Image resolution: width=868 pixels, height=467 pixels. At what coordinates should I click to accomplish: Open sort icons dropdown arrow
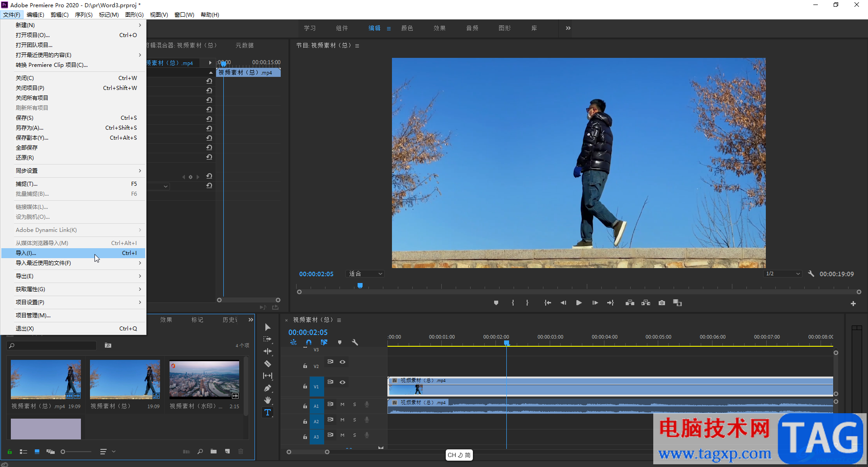pos(113,451)
